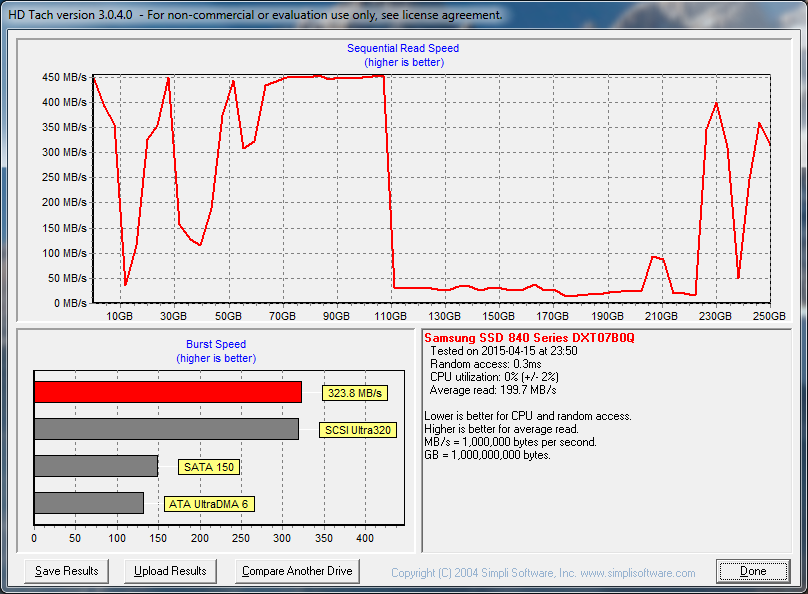The image size is (808, 594).
Task: Click the 110GB axis label
Action: (391, 316)
